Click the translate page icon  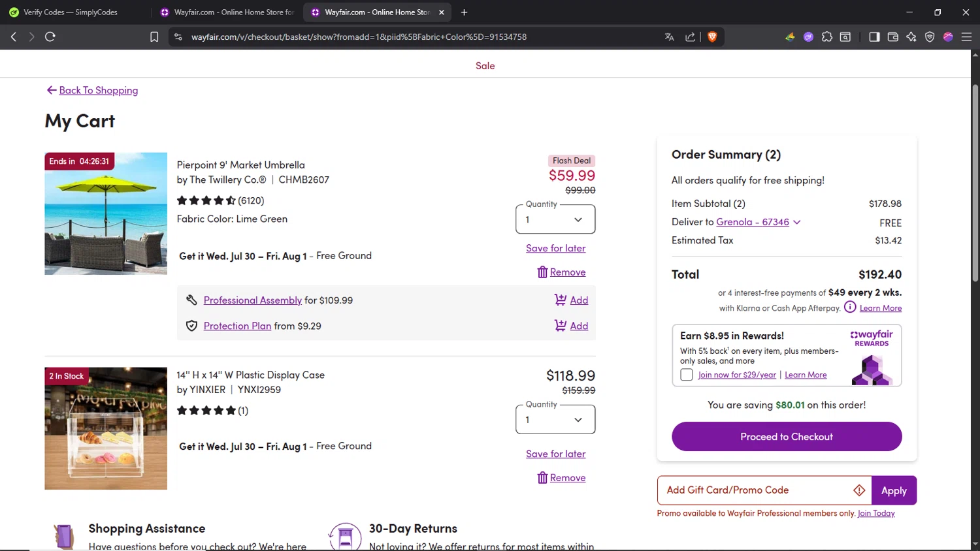pyautogui.click(x=669, y=37)
